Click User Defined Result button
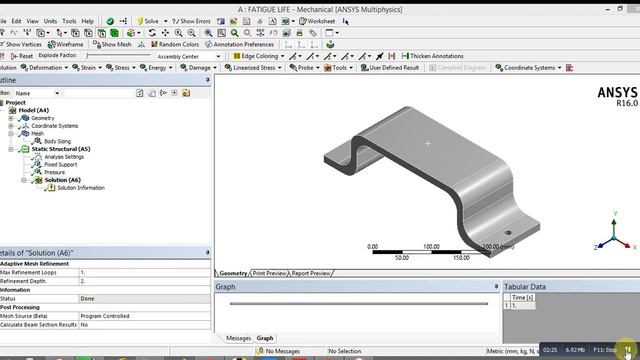This screenshot has height=360, width=640. click(390, 68)
